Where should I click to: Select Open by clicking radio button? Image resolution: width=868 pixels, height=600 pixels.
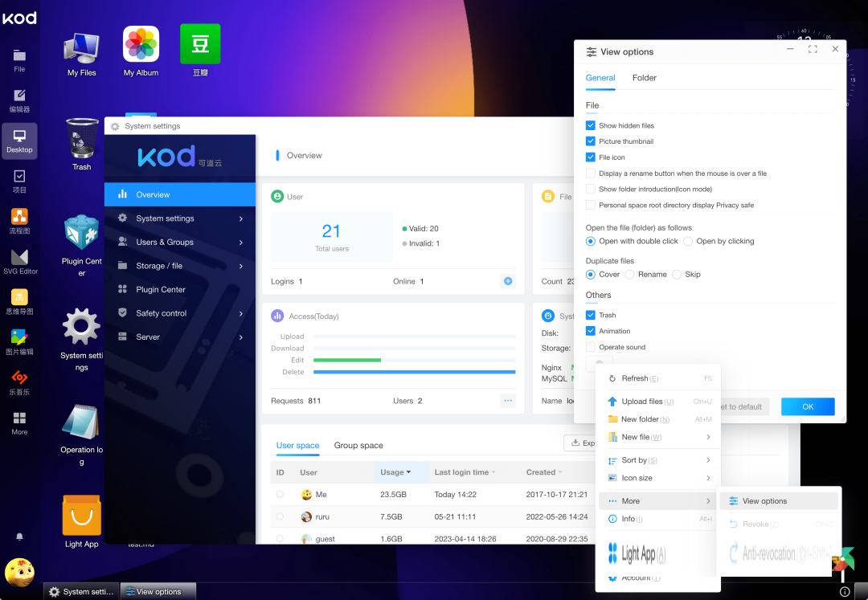[688, 241]
